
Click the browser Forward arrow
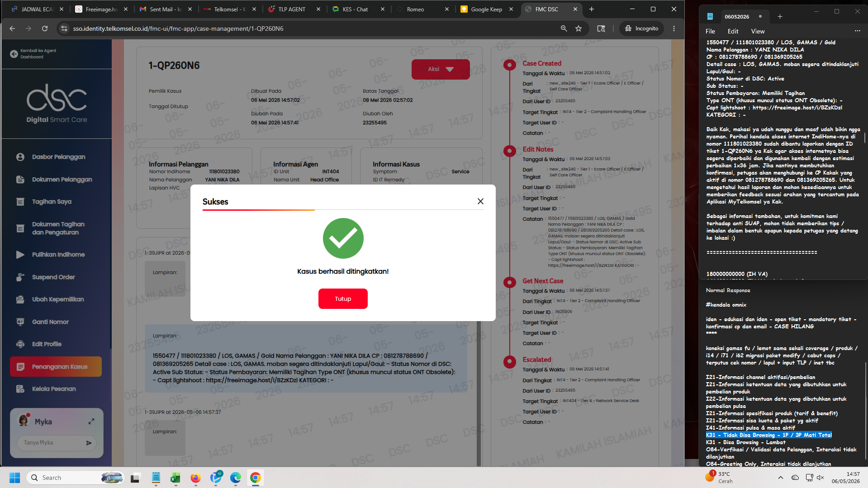28,28
